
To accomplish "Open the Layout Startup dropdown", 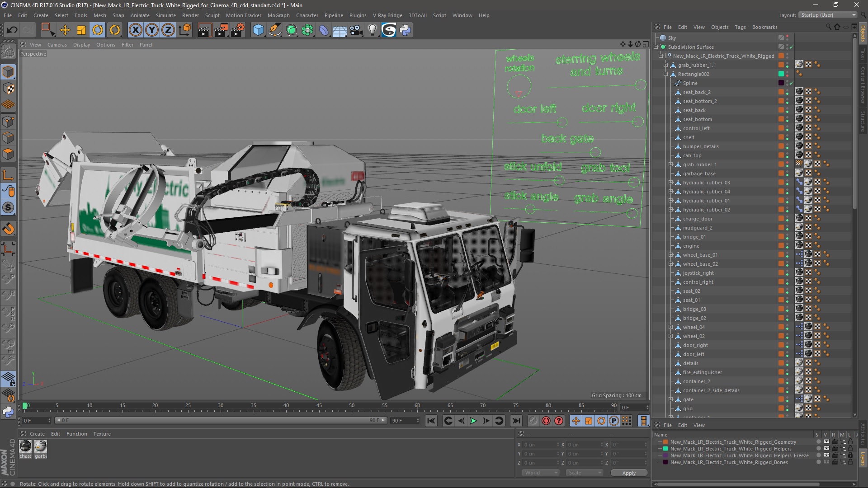I will [827, 15].
